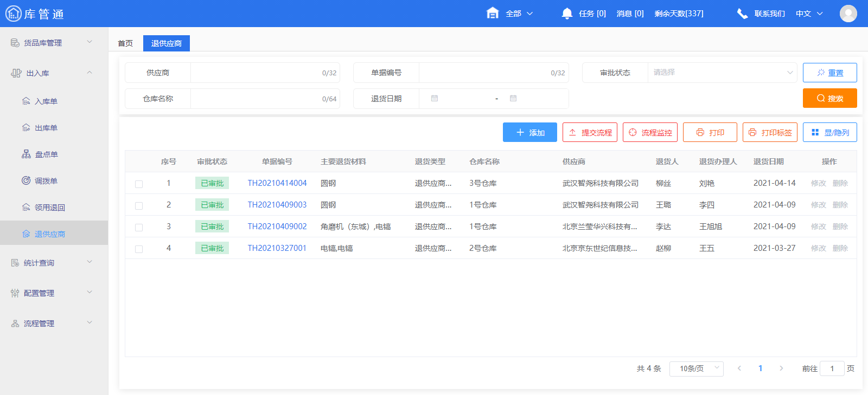Open the 入库单 sidebar item

tap(46, 101)
